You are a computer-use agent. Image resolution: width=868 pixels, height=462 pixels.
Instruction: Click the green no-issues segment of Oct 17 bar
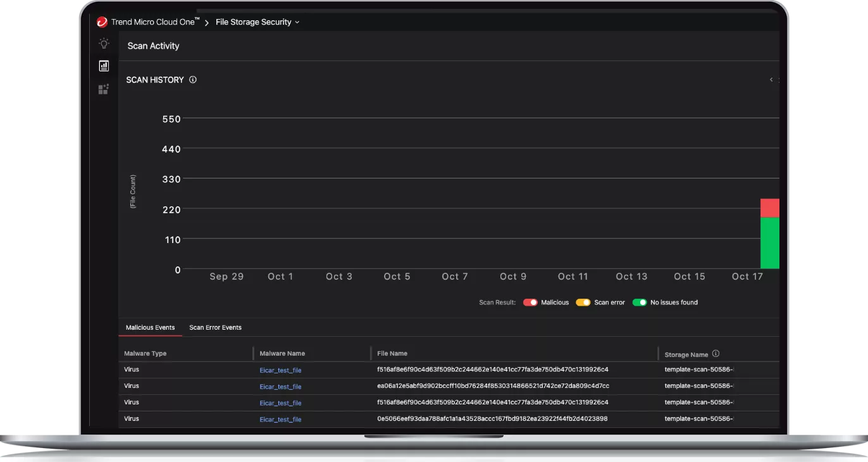pos(770,244)
